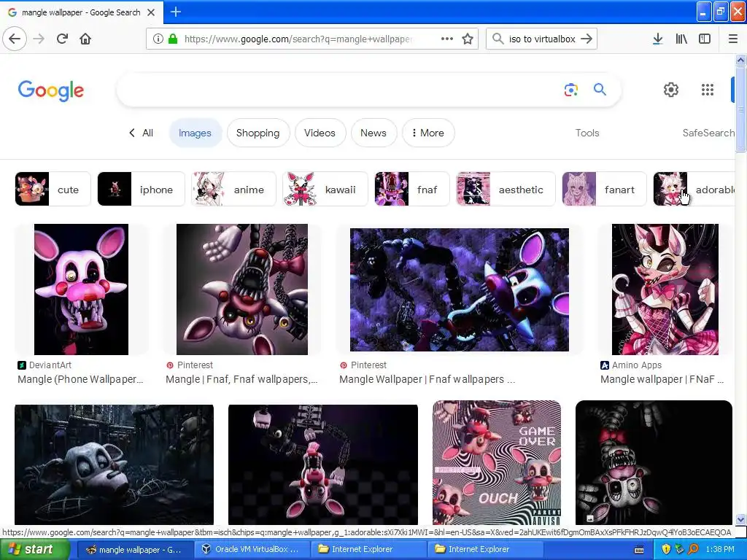Apply the fanart filter chip
The width and height of the screenshot is (747, 560).
pyautogui.click(x=604, y=189)
